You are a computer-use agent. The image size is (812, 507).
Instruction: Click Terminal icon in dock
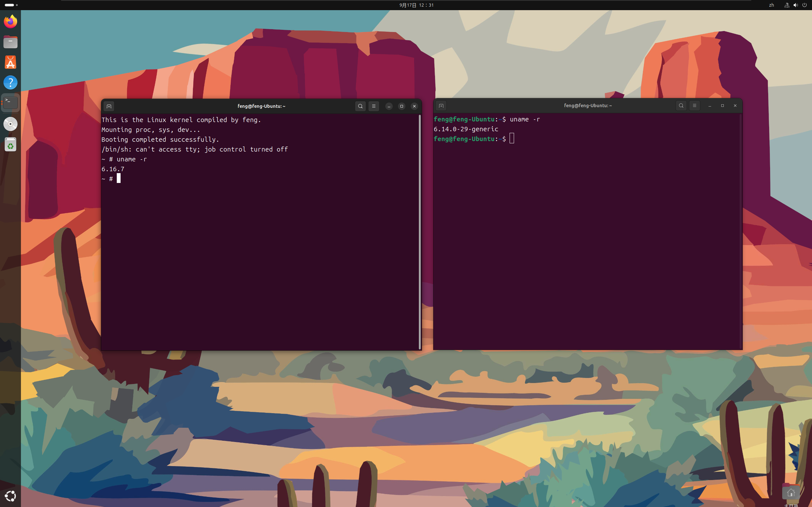[10, 103]
